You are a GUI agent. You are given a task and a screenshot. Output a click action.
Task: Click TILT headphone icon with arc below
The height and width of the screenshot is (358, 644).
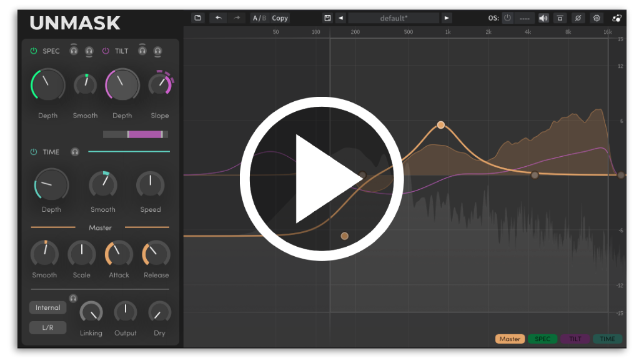[x=157, y=52]
